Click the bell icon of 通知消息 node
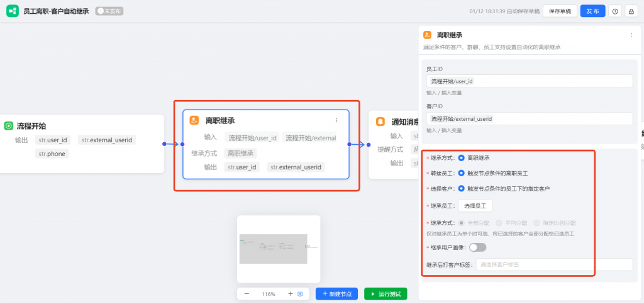Screen dimensions: 644x304 pos(380,121)
